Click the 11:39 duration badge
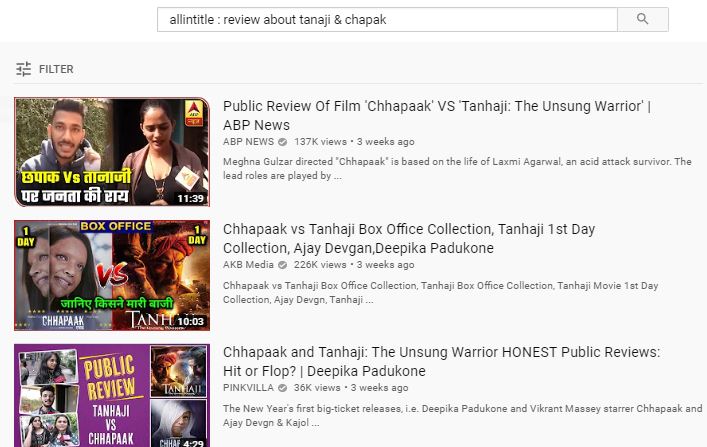This screenshot has height=447, width=707. coord(190,198)
